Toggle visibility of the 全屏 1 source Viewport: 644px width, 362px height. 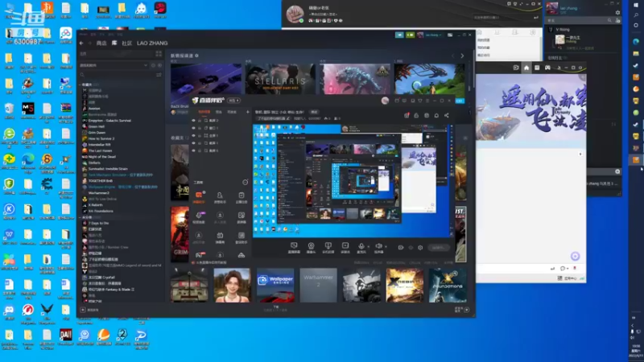click(x=193, y=135)
